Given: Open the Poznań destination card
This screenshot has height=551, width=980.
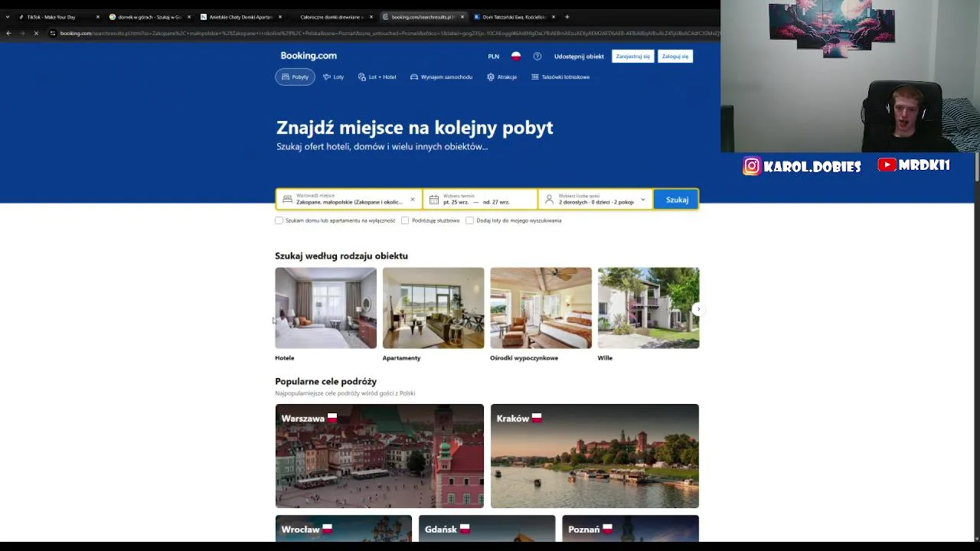Looking at the screenshot, I should (630, 529).
